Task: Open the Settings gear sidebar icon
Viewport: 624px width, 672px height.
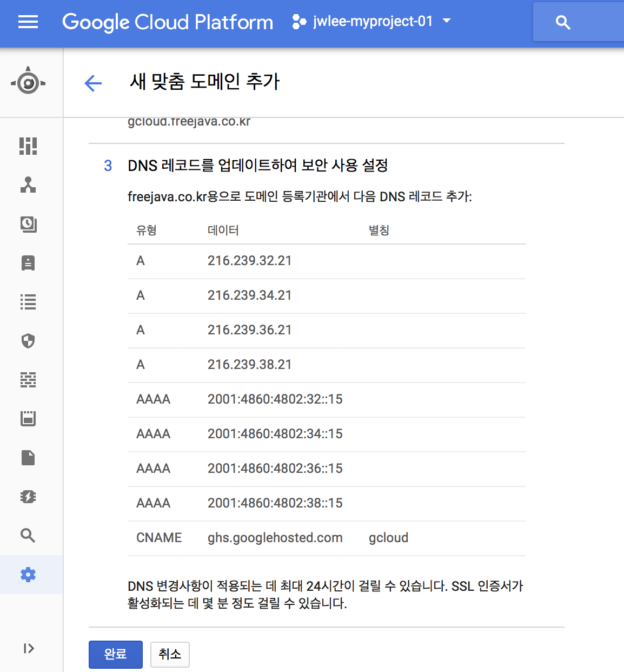Action: tap(28, 575)
